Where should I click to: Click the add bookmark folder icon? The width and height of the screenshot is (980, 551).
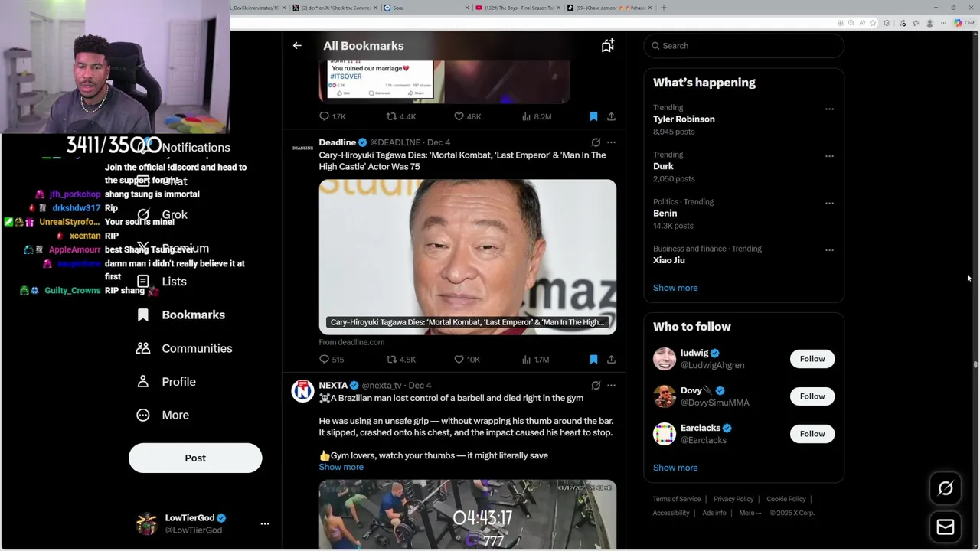tap(607, 46)
